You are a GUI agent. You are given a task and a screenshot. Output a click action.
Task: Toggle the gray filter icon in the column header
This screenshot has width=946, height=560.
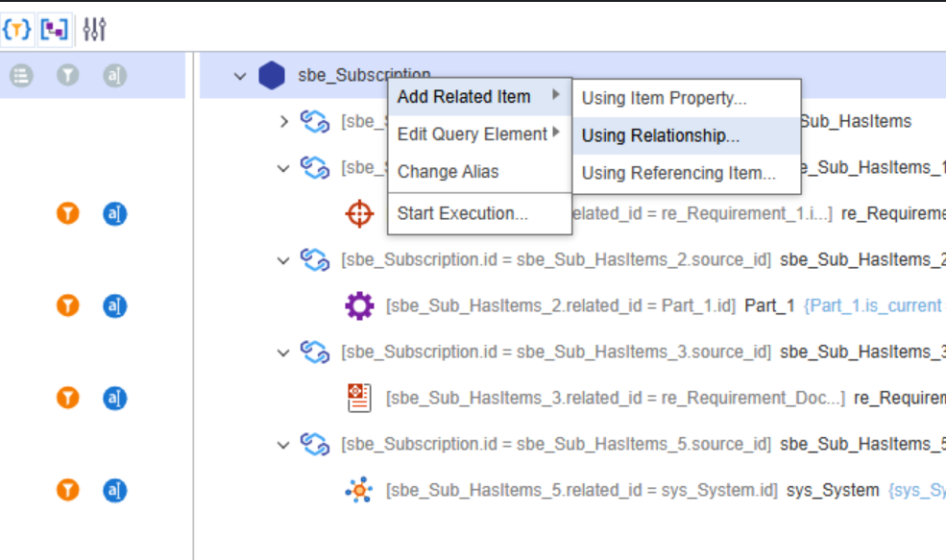pos(67,75)
